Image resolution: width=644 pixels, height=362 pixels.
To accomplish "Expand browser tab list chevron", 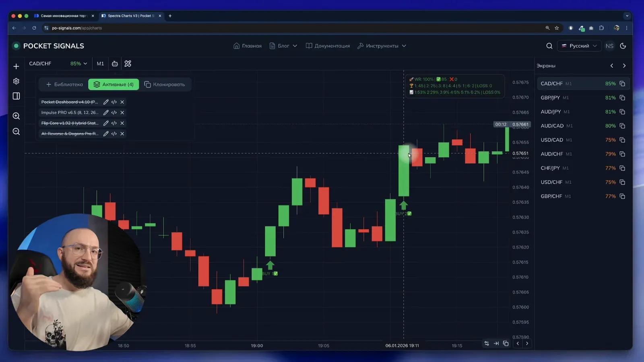I will (627, 16).
